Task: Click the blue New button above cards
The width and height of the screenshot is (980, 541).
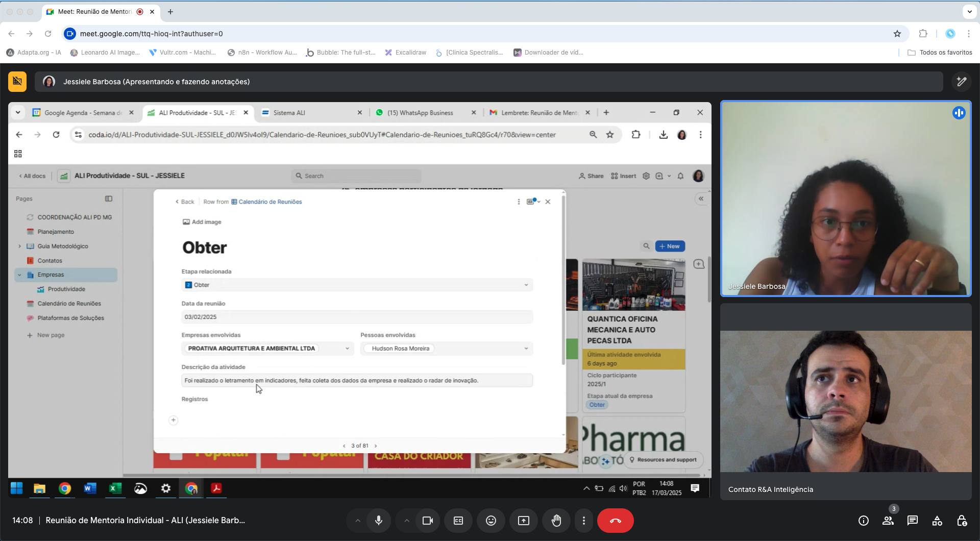Action: point(670,247)
